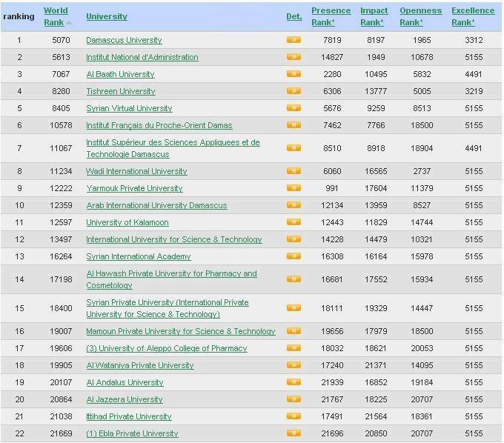Screen dimensions: 504x443
Task: Open details icon for Wadi International University
Action: pos(294,171)
